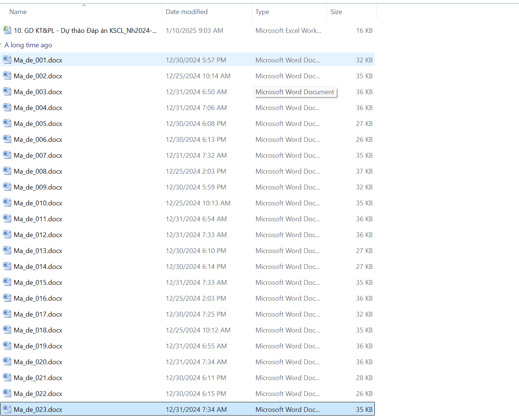Select the 10. GD KT&PL Excel file name
Viewport: 519px width, 420px height.
point(85,31)
